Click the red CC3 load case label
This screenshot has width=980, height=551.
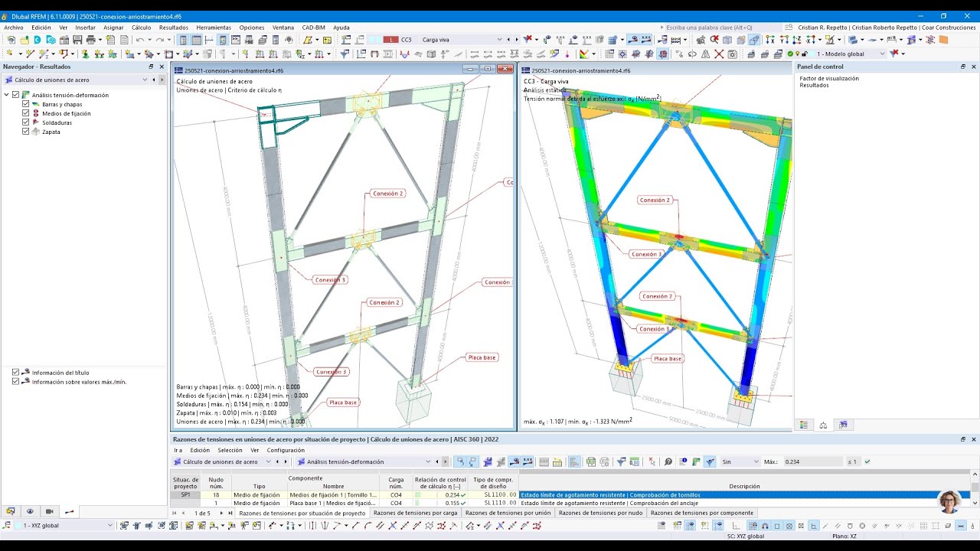390,40
